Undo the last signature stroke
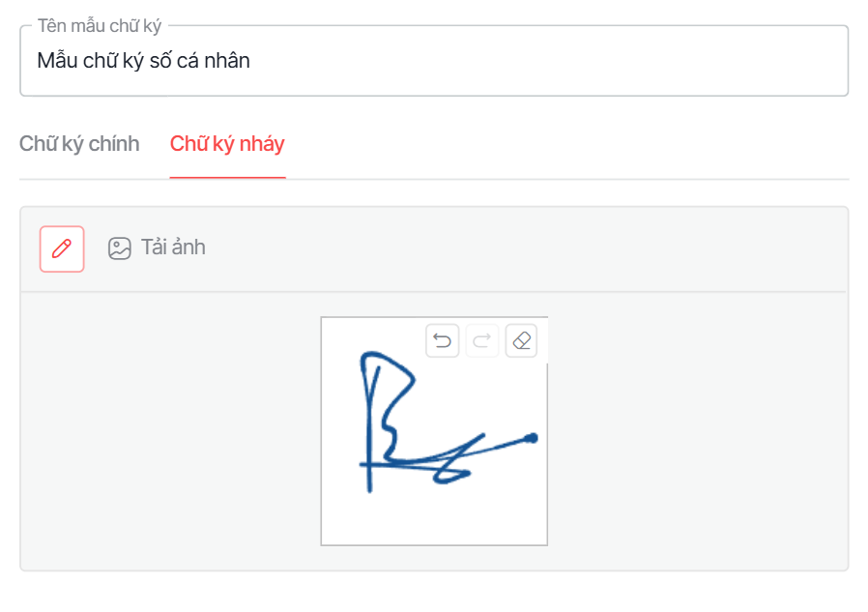Image resolution: width=868 pixels, height=612 pixels. click(443, 340)
